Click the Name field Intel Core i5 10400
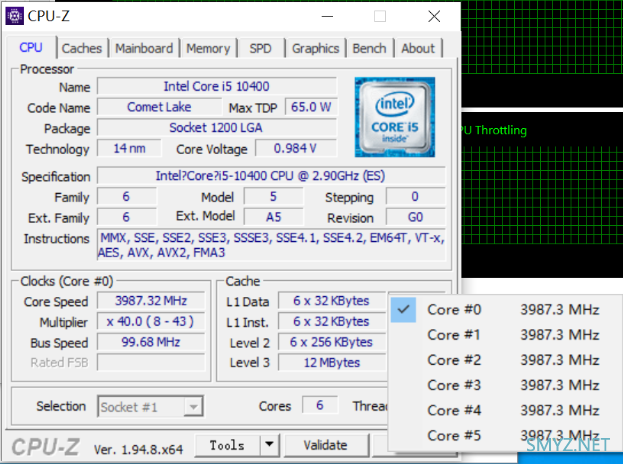Image resolution: width=623 pixels, height=464 pixels. click(x=217, y=86)
